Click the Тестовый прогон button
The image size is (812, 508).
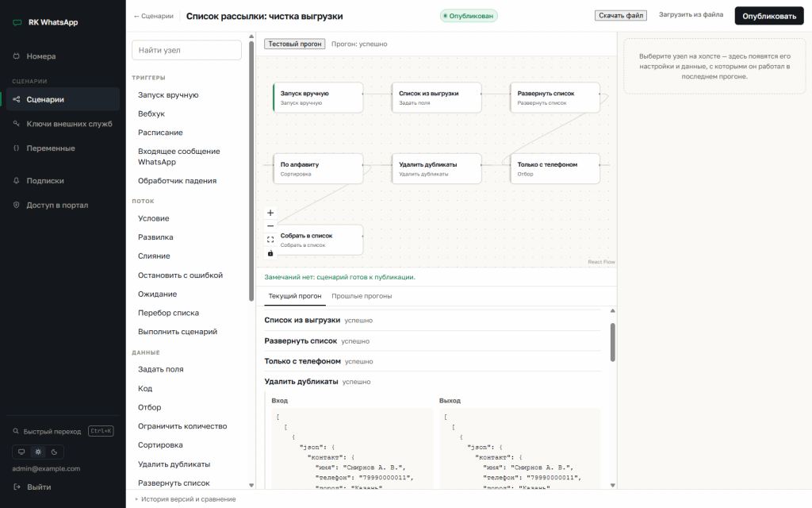click(x=295, y=44)
